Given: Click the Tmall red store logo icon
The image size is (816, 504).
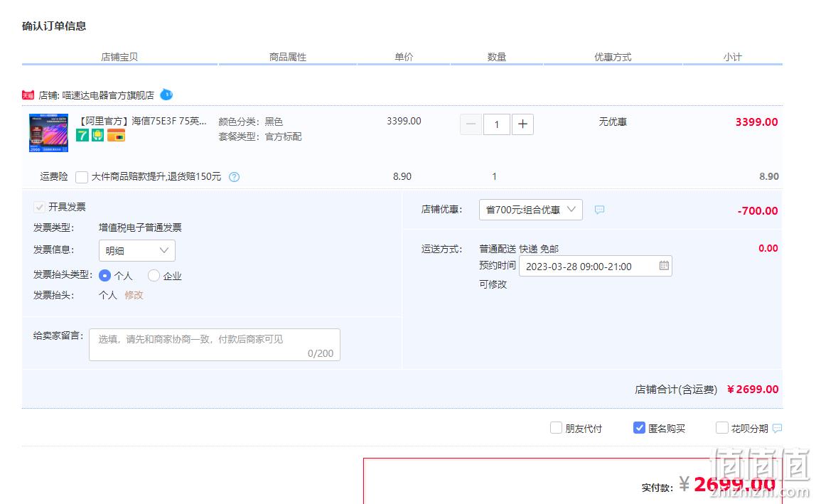Looking at the screenshot, I should 28,95.
